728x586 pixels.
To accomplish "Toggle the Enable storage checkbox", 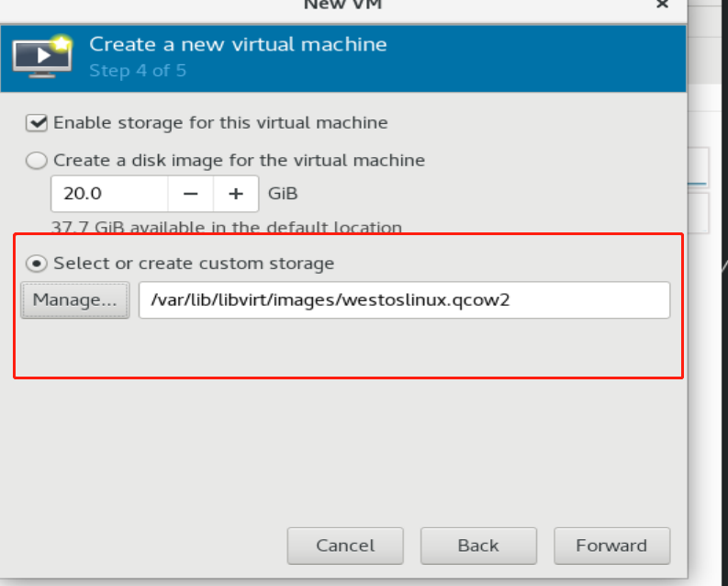I will [x=36, y=123].
